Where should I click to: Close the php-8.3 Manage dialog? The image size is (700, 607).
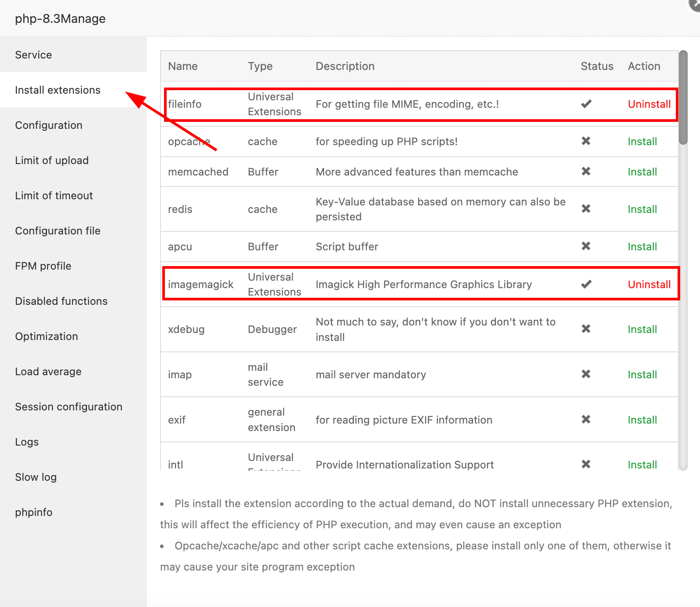[695, 4]
